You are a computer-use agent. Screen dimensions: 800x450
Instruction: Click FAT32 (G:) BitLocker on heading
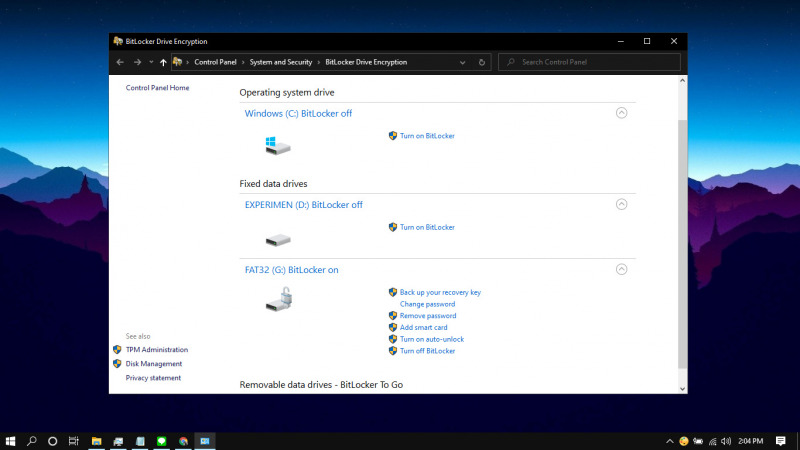(291, 270)
